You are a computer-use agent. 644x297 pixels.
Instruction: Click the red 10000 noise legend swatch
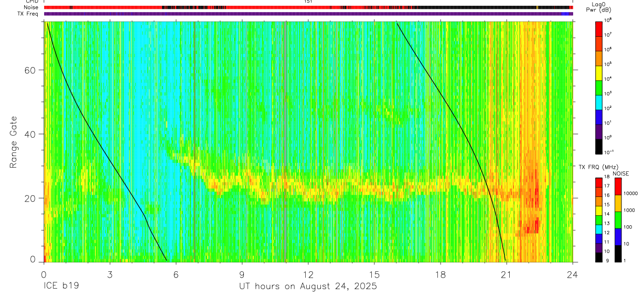(617, 186)
